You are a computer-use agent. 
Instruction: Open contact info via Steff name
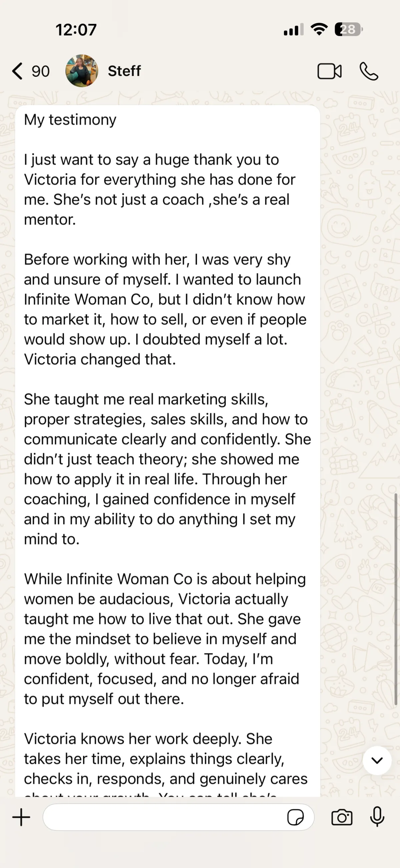[x=124, y=71]
